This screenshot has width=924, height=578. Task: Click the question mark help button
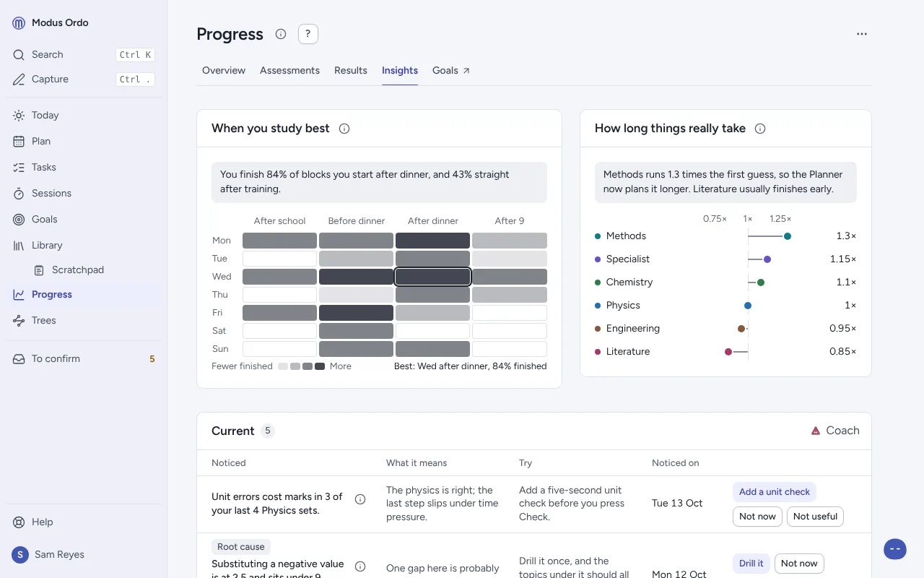308,34
